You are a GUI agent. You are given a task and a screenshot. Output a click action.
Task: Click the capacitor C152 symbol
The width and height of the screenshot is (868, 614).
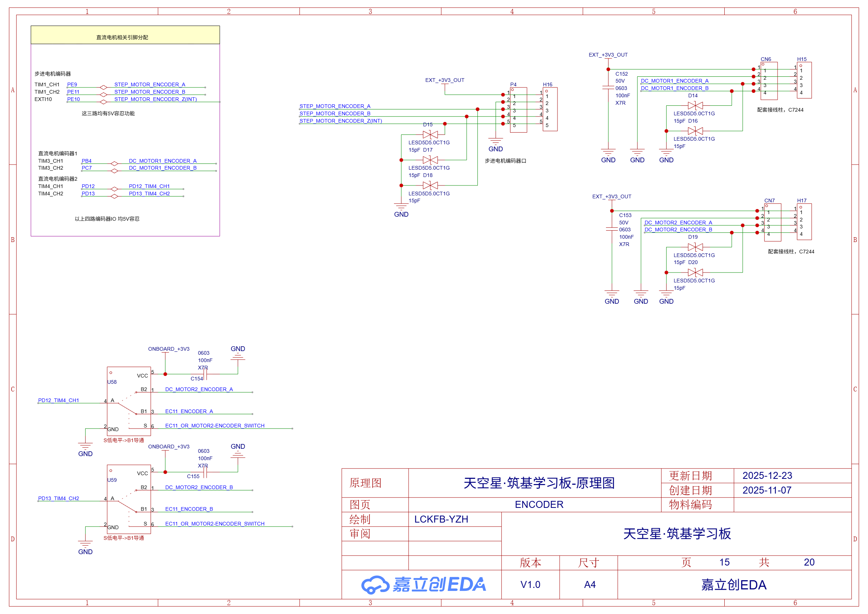coord(609,88)
